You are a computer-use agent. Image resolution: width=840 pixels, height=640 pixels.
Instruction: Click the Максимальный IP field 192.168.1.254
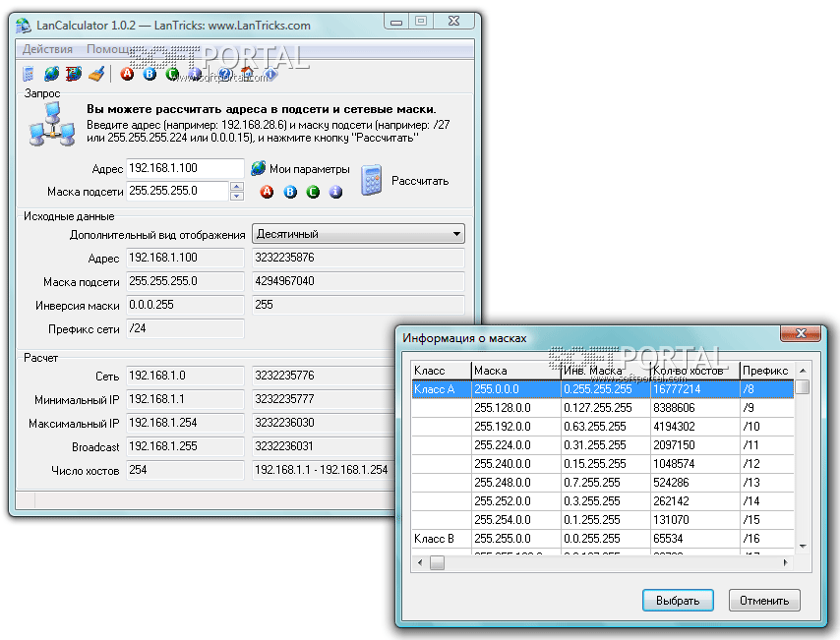[x=185, y=423]
